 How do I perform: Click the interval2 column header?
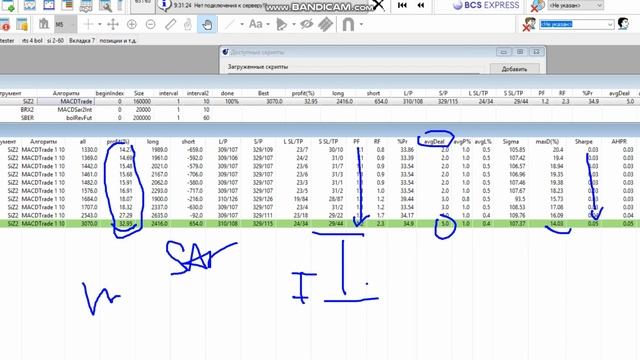[x=198, y=93]
